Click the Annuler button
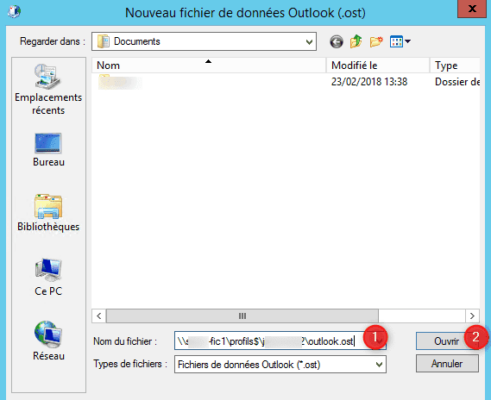491x400 pixels. pyautogui.click(x=447, y=363)
